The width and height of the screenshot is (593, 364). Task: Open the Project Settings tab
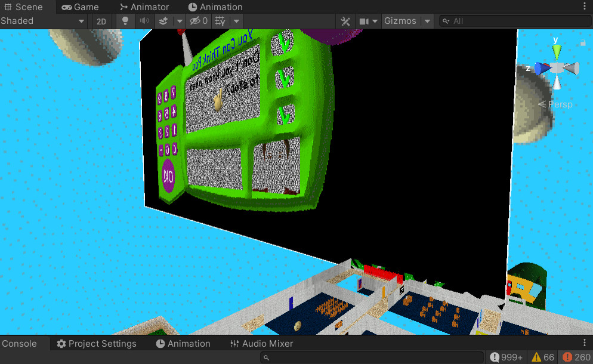pyautogui.click(x=97, y=344)
